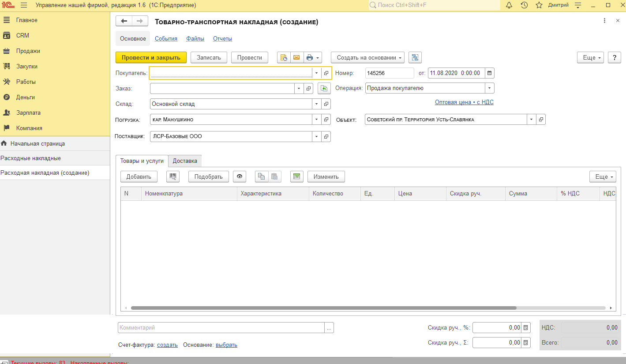Open the Создать на основании dropdown
The image size is (626, 364).
(367, 57)
